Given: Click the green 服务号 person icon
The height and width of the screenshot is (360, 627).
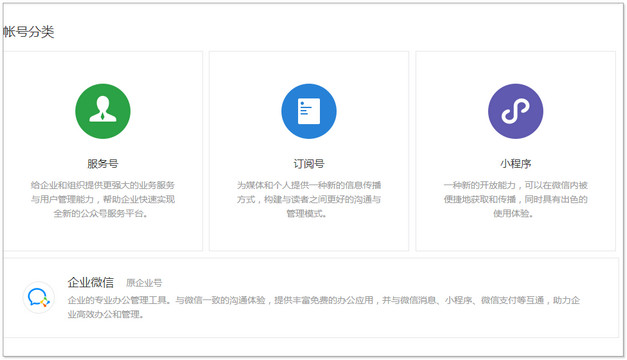Looking at the screenshot, I should coord(103,111).
